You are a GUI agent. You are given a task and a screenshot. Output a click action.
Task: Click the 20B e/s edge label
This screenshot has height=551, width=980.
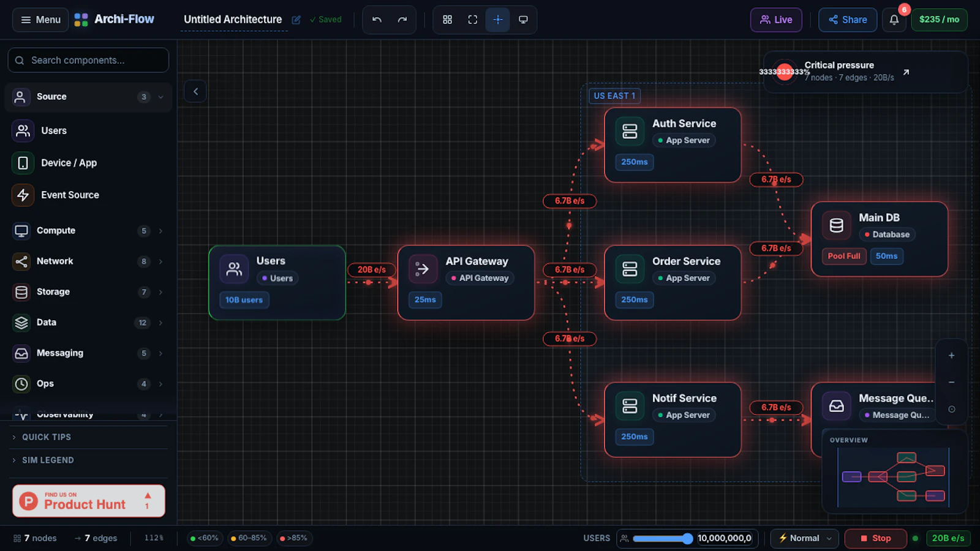[372, 269]
